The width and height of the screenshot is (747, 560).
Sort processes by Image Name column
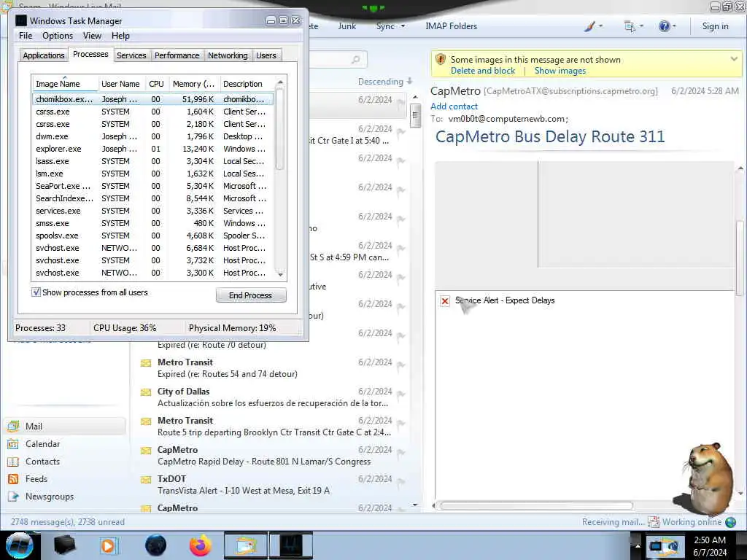(x=65, y=84)
